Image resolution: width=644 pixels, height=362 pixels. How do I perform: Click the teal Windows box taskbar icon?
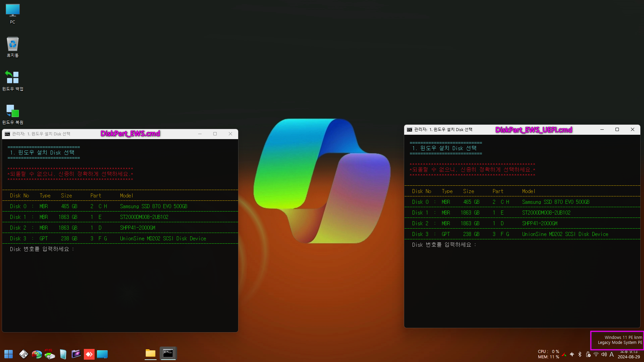(x=63, y=354)
